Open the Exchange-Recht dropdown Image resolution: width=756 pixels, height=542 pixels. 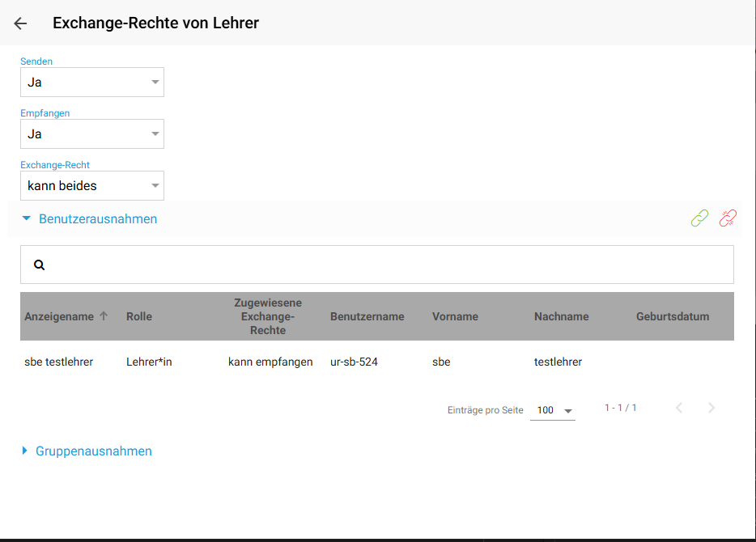click(x=92, y=185)
